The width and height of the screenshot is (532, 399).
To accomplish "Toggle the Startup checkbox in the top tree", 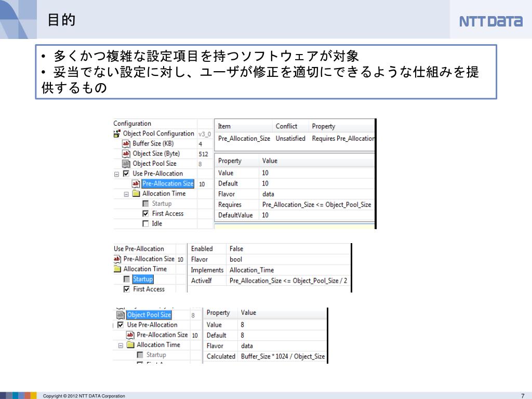I will coord(145,204).
